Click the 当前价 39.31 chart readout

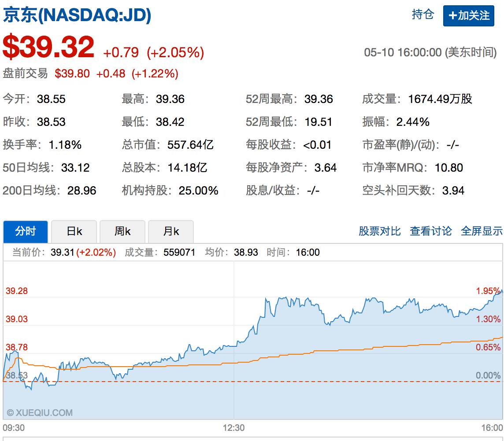(63, 252)
